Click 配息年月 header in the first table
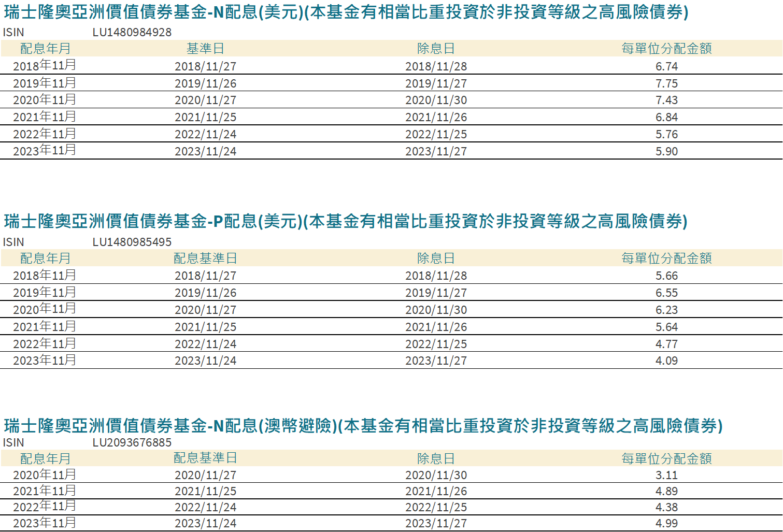This screenshot has width=783, height=532. click(x=45, y=49)
